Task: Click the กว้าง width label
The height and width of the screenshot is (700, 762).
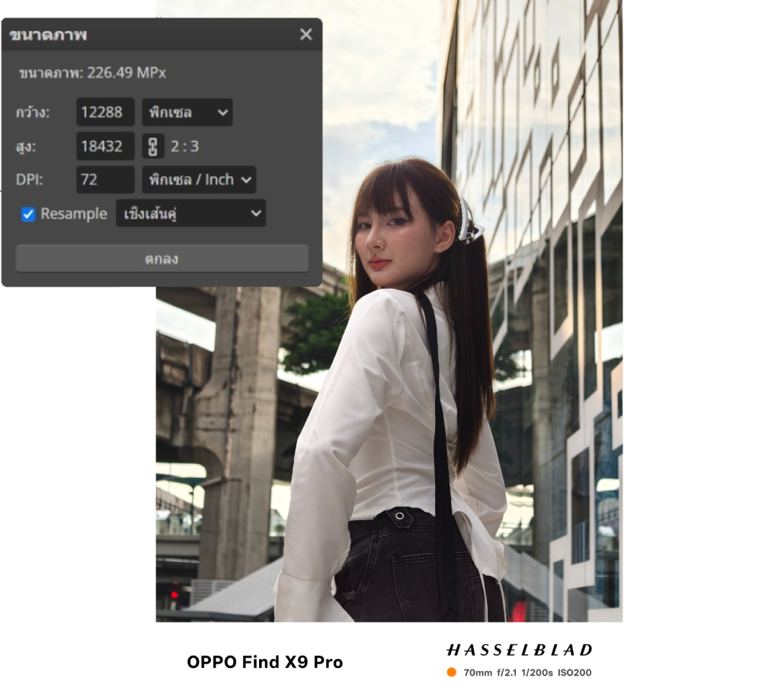Action: tap(33, 113)
